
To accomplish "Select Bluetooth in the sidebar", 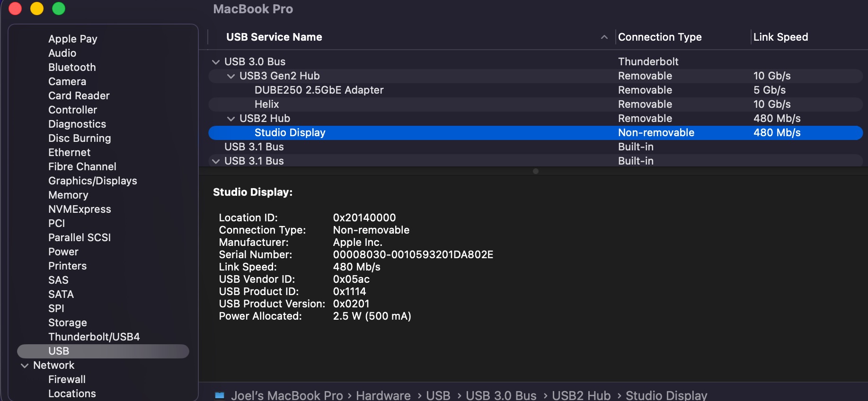I will pyautogui.click(x=72, y=68).
